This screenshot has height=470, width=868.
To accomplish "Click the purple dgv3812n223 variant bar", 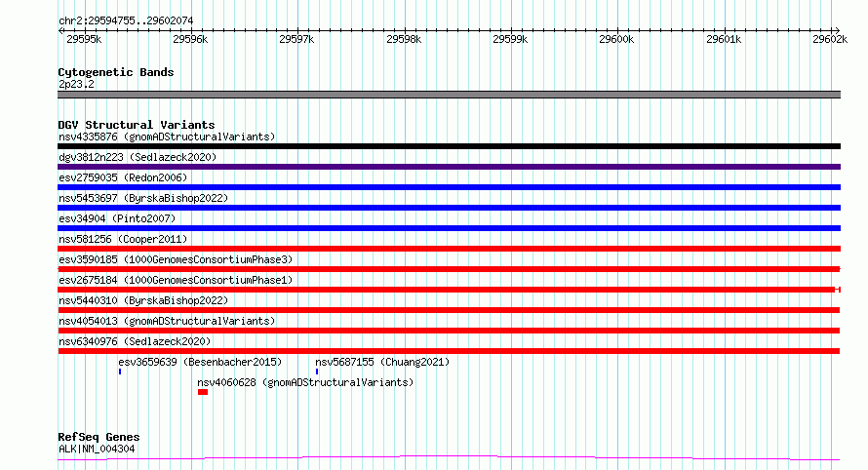I will coord(449,167).
